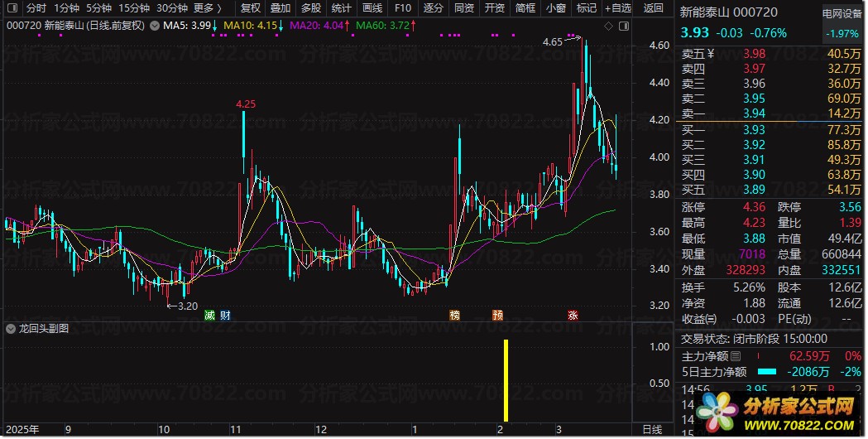The width and height of the screenshot is (868, 439).
Task: Toggle the 叠加 overlay mode
Action: 281,8
